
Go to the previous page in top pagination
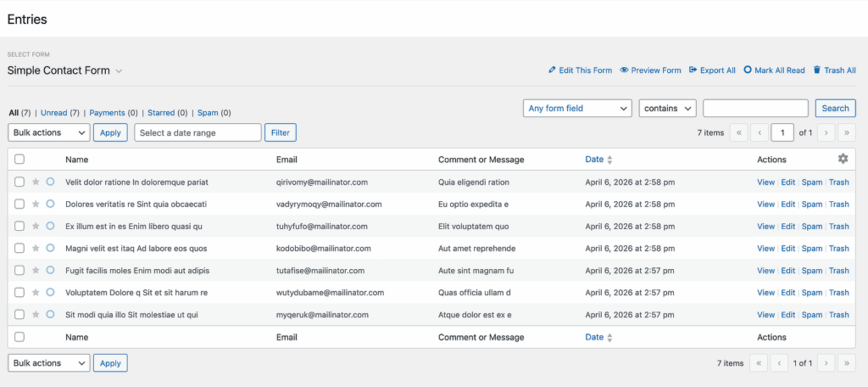tap(759, 132)
